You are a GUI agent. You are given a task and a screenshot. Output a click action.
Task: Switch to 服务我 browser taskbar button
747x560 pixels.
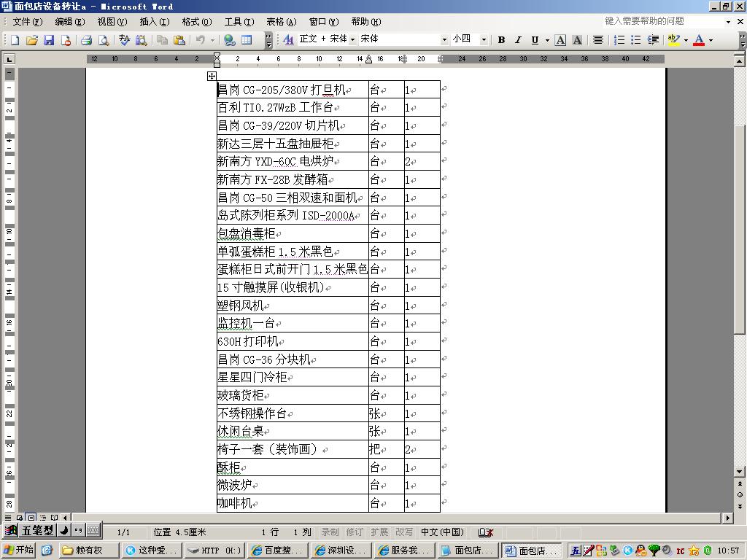(404, 551)
